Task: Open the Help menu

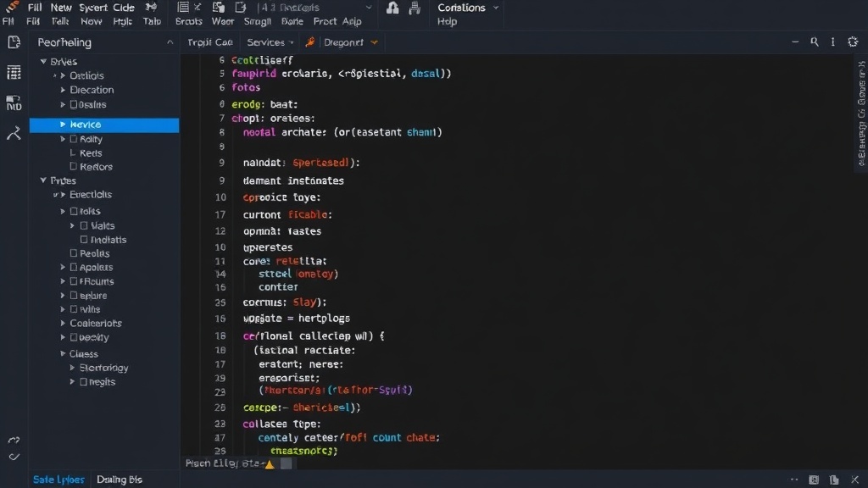Action: click(448, 21)
